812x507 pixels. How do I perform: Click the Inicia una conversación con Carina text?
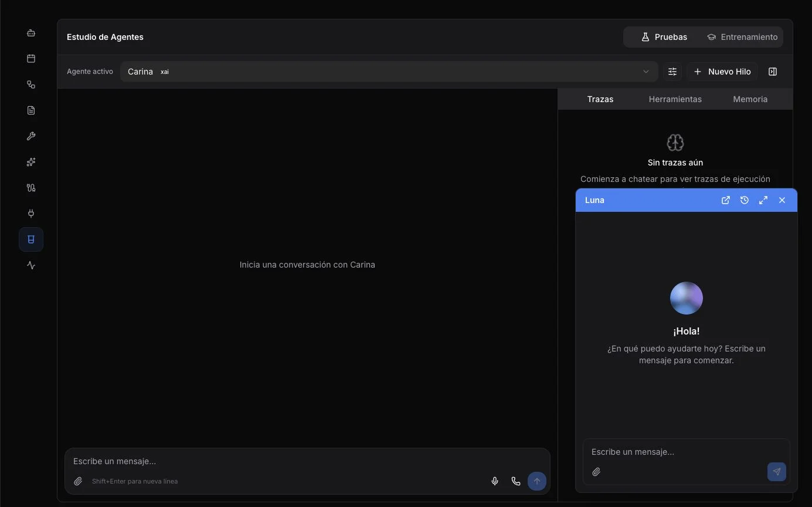pyautogui.click(x=307, y=265)
